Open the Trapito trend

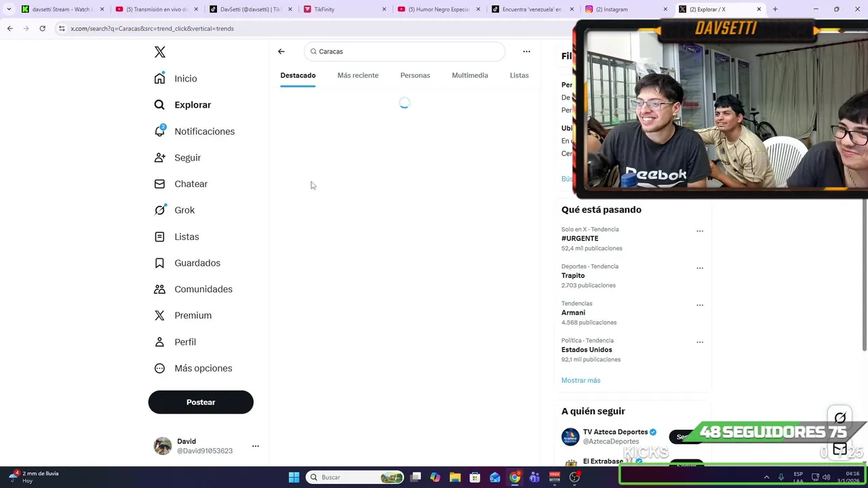click(573, 276)
